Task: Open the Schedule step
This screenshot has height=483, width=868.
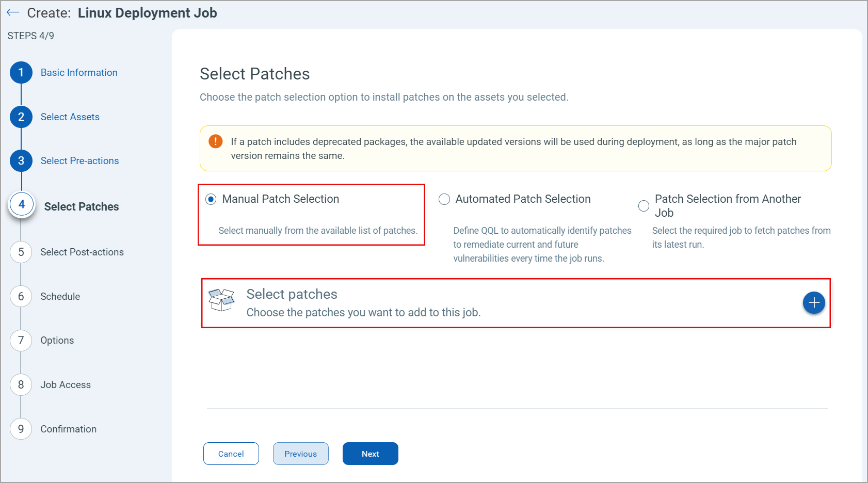Action: 60,297
